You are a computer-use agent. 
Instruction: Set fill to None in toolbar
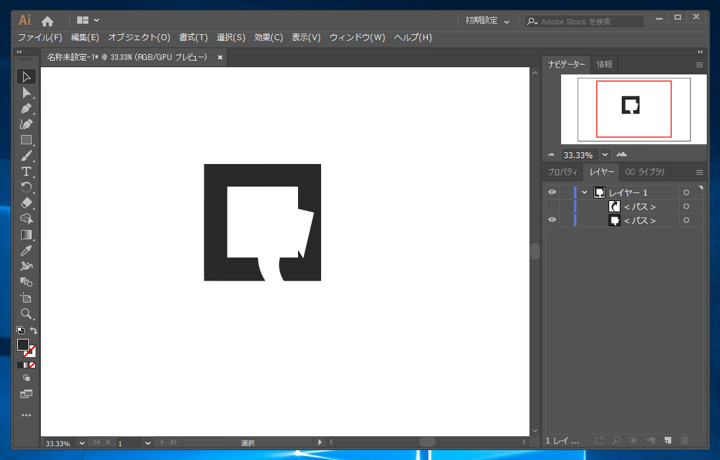pos(33,365)
